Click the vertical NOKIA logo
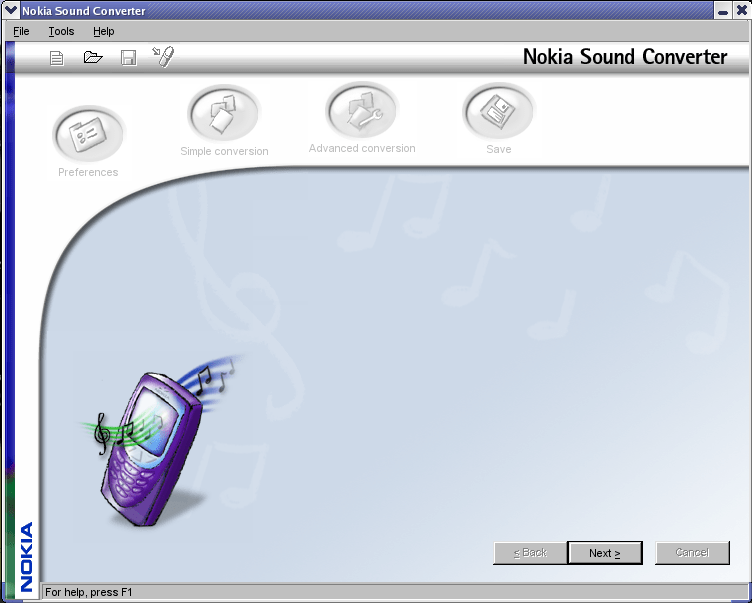752x603 pixels. [x=26, y=556]
